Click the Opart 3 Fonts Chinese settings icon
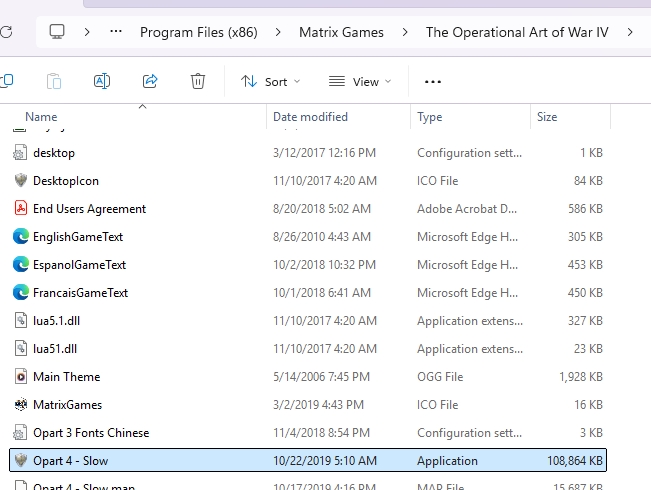 [20, 433]
